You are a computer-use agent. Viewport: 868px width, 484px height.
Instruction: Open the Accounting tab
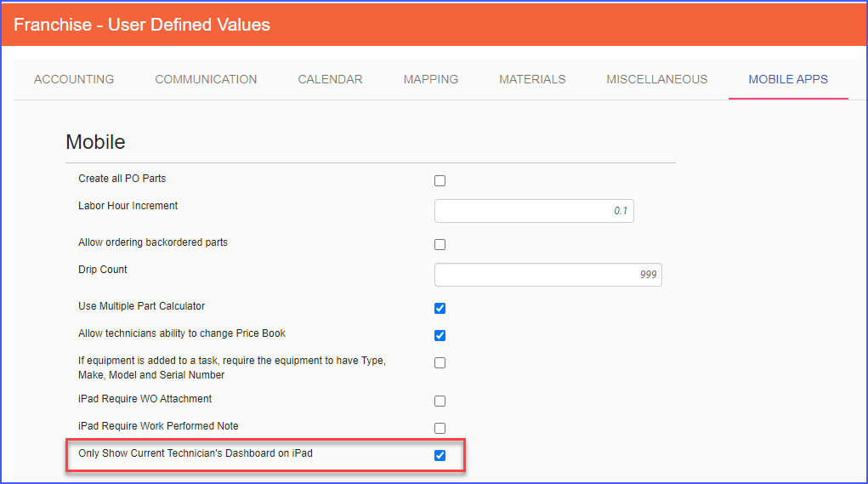click(x=74, y=79)
